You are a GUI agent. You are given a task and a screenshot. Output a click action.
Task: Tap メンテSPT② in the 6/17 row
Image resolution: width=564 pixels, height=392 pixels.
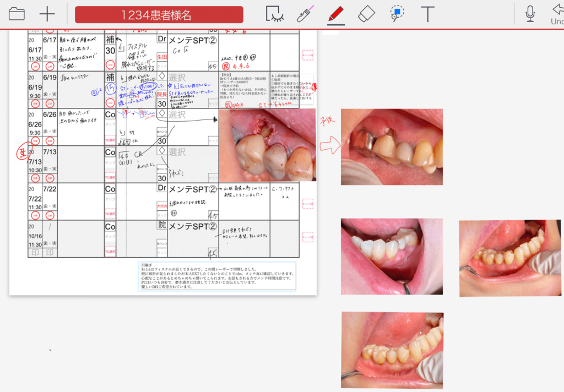(193, 41)
